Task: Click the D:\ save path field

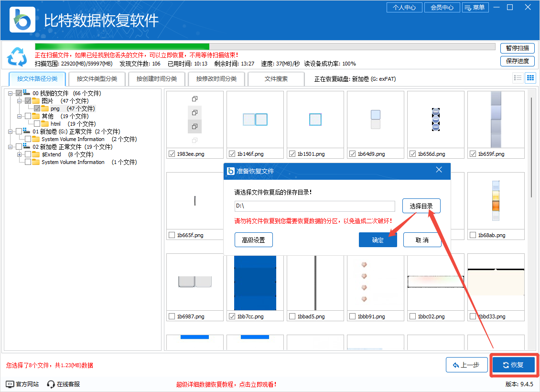Action: click(313, 206)
